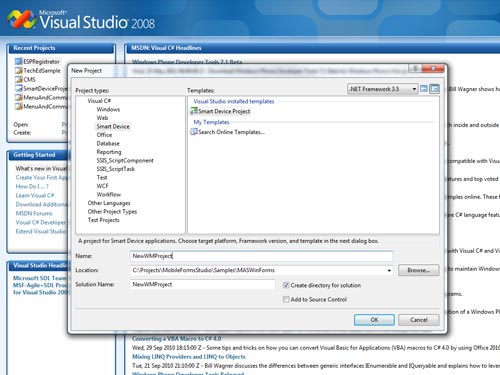Click the Solution Name input field
This screenshot has height=375, width=500.
pyautogui.click(x=203, y=284)
